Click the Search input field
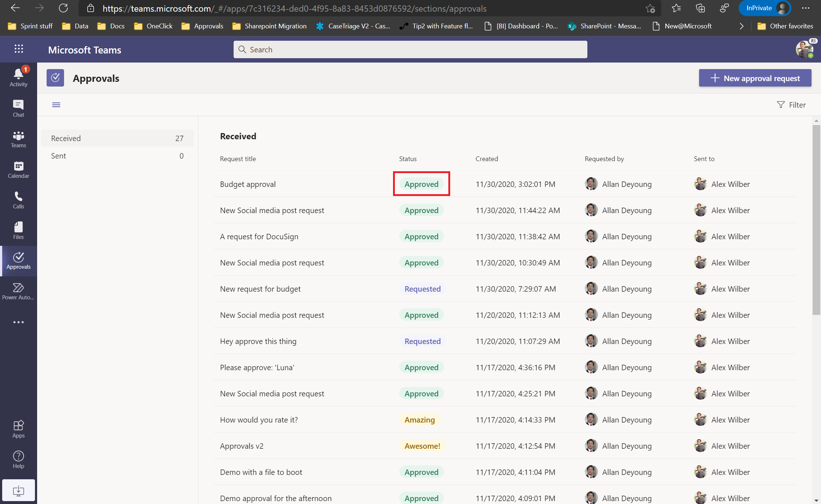The height and width of the screenshot is (504, 821). point(410,49)
